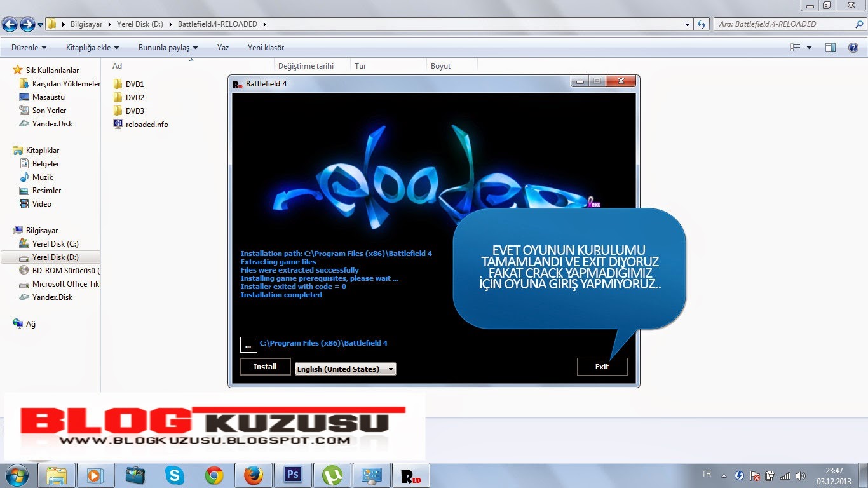This screenshot has width=868, height=488.
Task: Open Video library
Action: [x=36, y=204]
